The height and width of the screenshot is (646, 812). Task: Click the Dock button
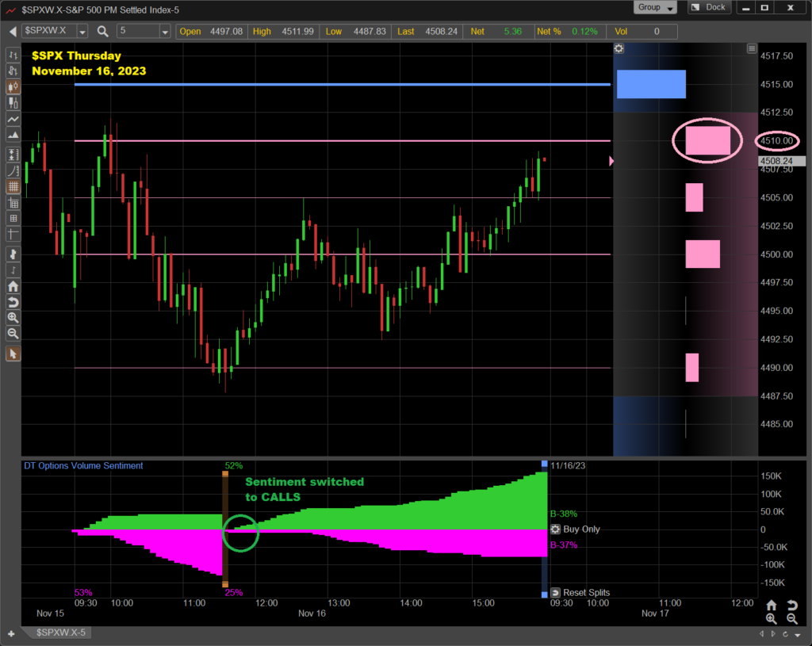[708, 7]
